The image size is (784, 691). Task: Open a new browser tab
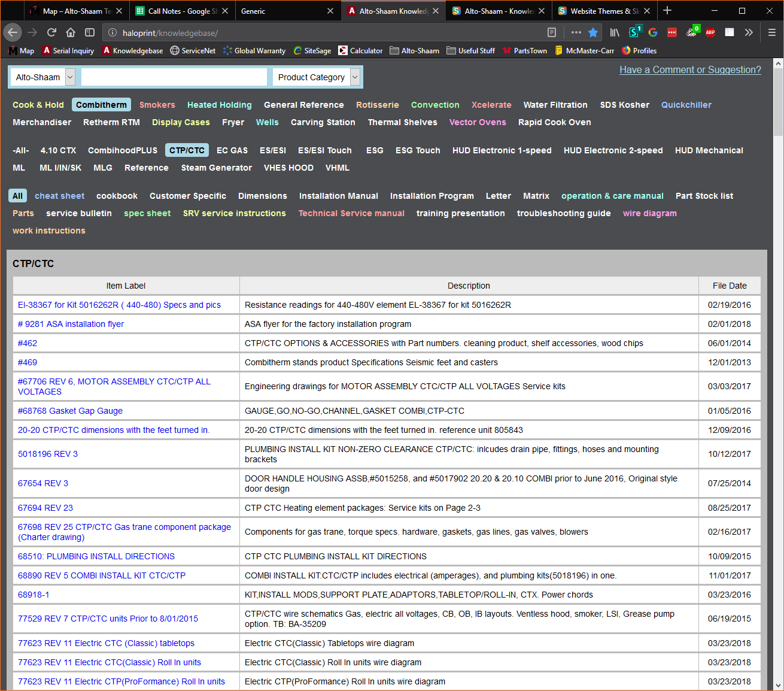pos(667,11)
